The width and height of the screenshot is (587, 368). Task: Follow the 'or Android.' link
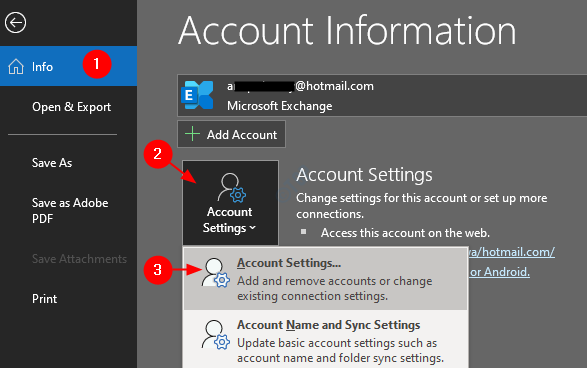[499, 272]
